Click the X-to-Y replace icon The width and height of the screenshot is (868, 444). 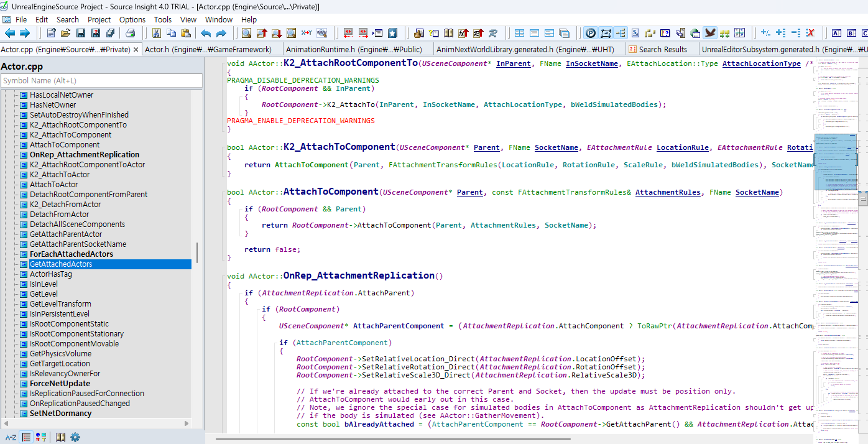point(307,33)
